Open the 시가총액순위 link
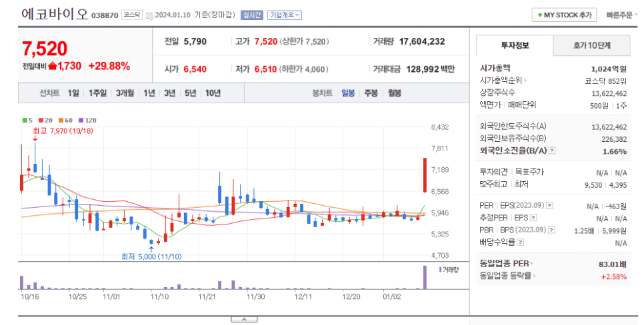The image size is (644, 325). click(503, 81)
